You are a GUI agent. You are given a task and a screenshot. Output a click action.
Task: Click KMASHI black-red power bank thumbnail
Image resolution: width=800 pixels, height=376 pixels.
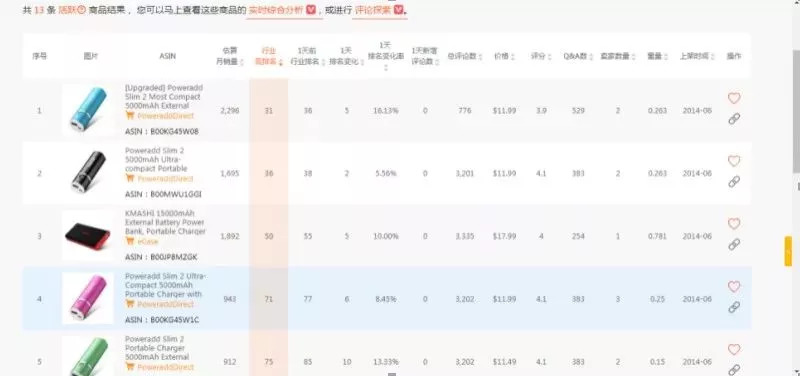click(x=88, y=235)
